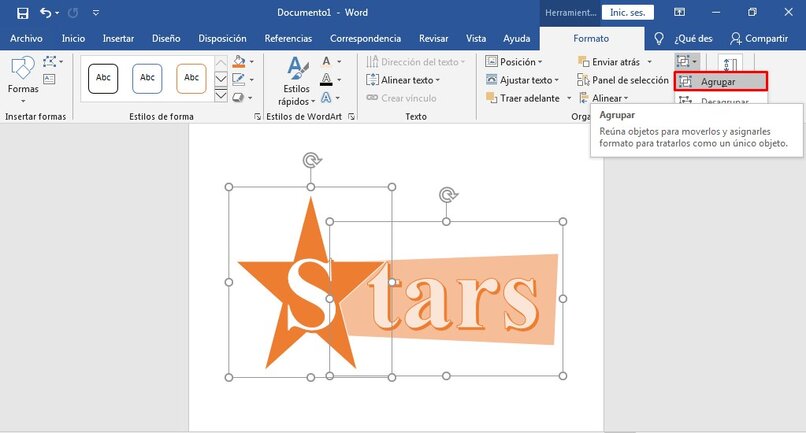806x433 pixels.
Task: Open the shape fill dropdown arrow
Action: pyautogui.click(x=252, y=62)
